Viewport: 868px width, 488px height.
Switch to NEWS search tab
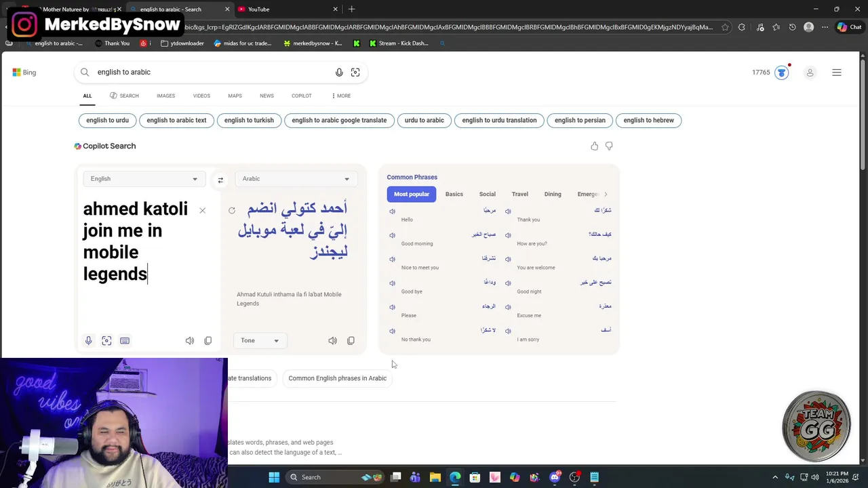coord(267,96)
